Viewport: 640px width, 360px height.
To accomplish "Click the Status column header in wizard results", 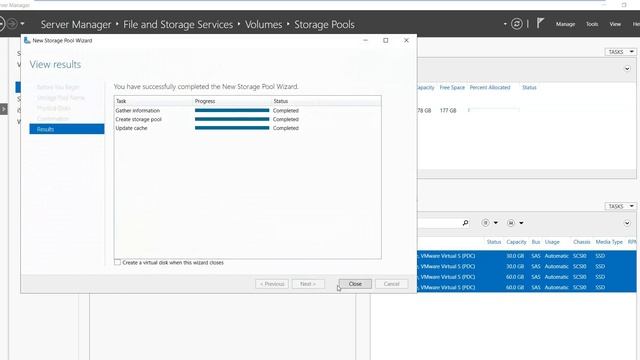I will pos(281,101).
